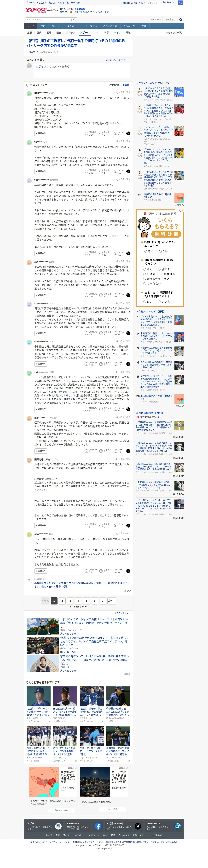Share tak's comment on X

pos(128,409)
